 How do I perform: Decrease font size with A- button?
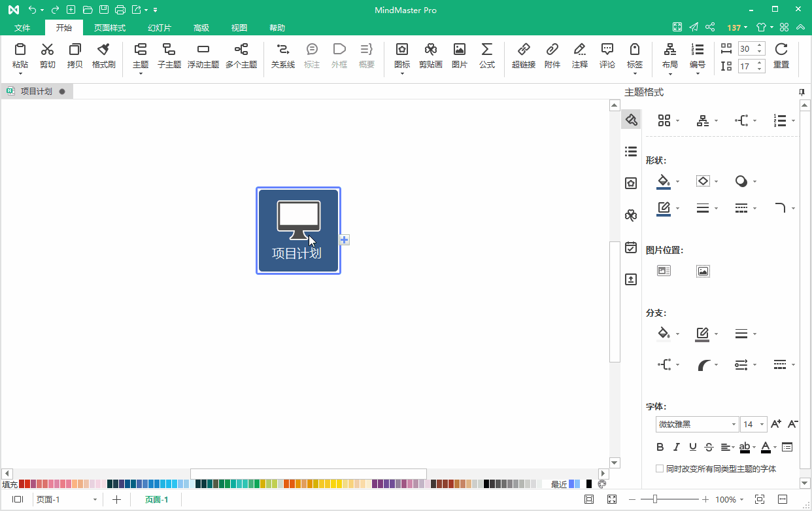(792, 424)
